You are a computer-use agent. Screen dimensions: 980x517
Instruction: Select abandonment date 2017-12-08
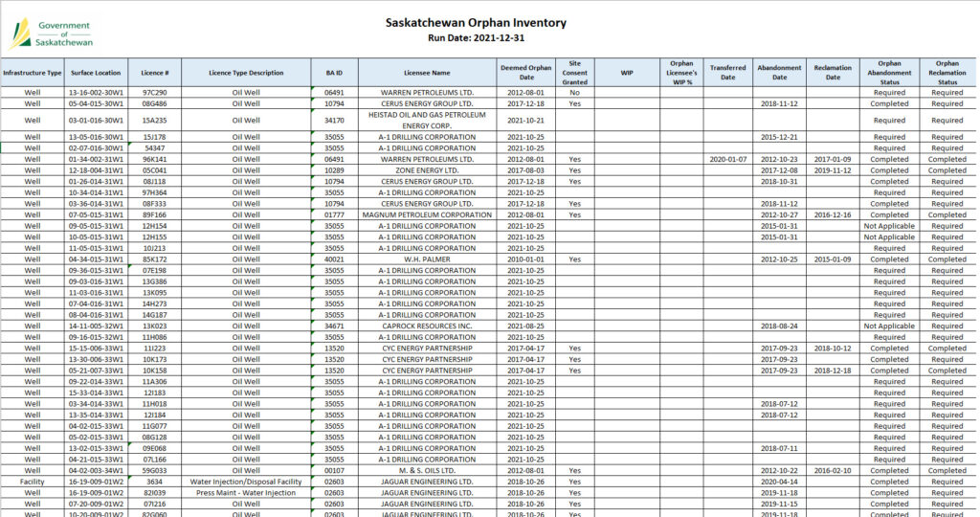coord(779,170)
